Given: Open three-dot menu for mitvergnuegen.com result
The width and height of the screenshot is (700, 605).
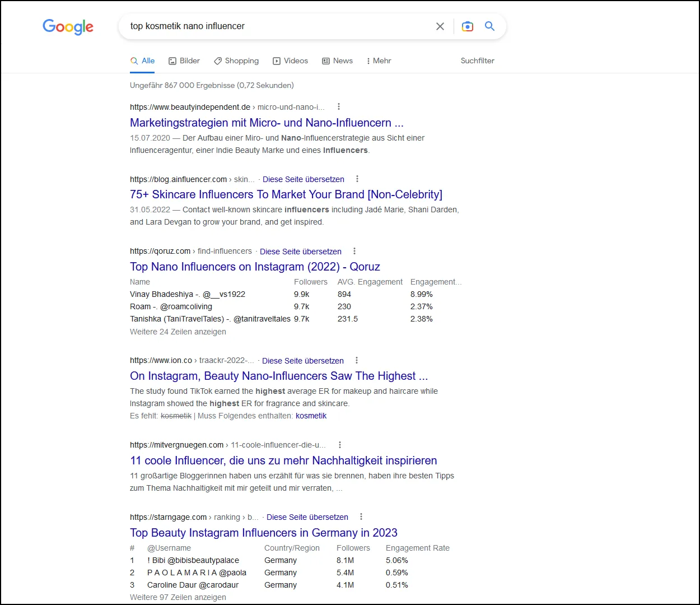Looking at the screenshot, I should (340, 445).
